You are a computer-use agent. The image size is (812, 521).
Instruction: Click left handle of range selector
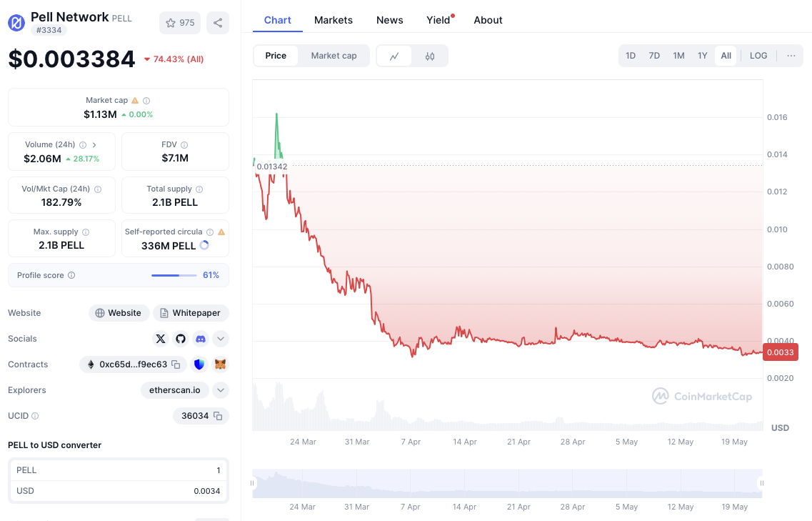[253, 483]
